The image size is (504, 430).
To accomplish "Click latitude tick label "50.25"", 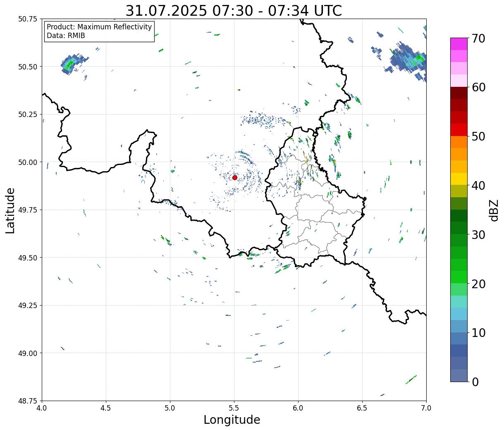I will [x=27, y=115].
